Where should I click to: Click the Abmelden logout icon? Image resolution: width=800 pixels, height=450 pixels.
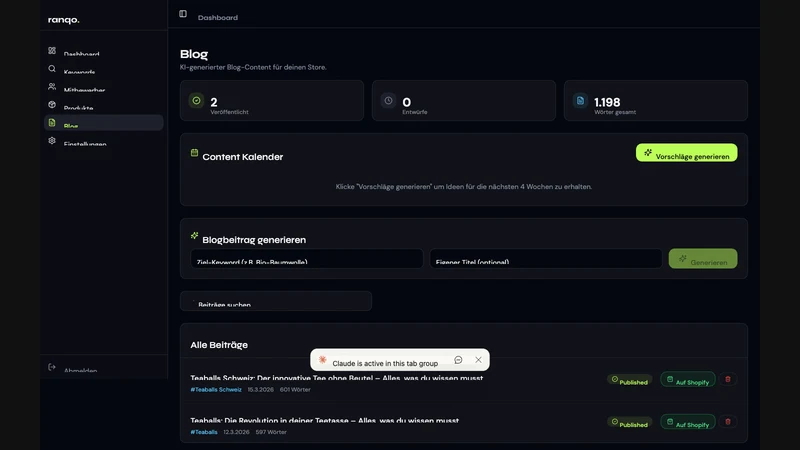(x=52, y=367)
